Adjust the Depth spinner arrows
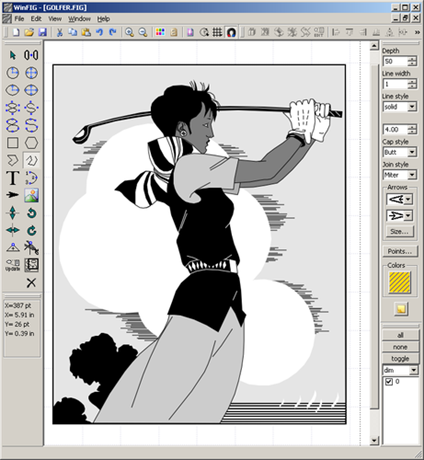 click(412, 61)
